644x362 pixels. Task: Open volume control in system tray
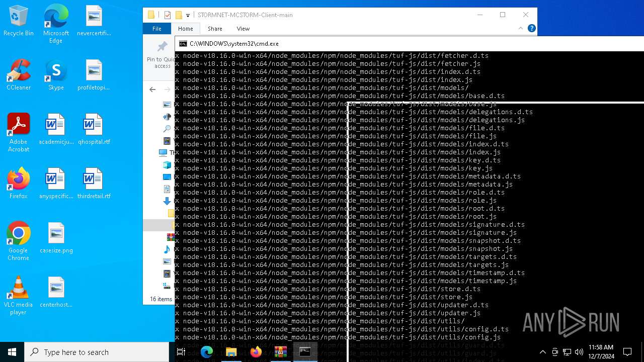click(x=579, y=352)
